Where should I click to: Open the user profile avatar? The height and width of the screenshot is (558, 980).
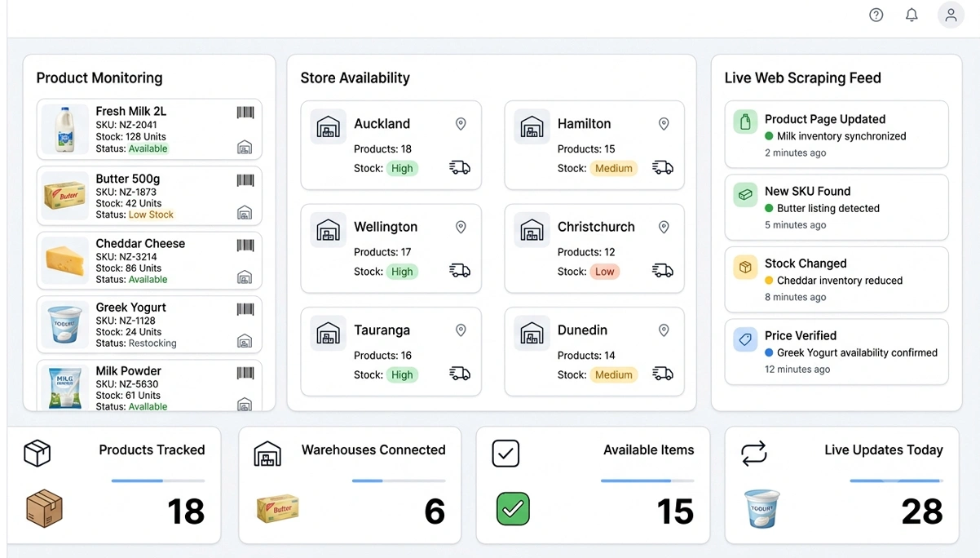(951, 15)
